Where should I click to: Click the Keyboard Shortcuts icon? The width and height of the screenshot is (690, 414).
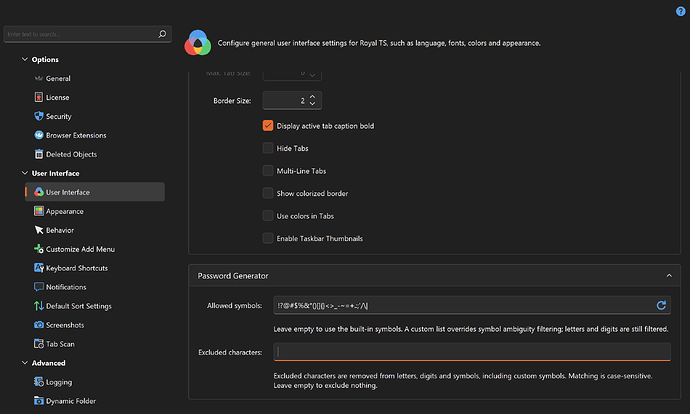click(39, 268)
